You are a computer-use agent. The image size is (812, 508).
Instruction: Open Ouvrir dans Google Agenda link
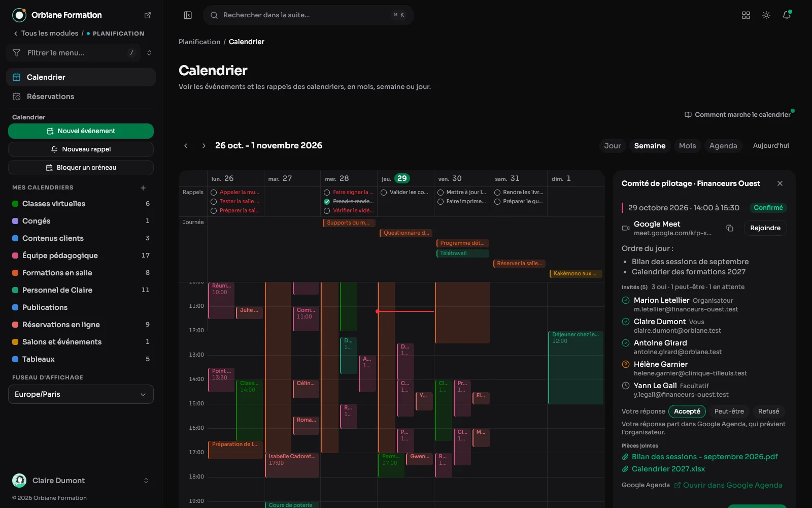728,485
